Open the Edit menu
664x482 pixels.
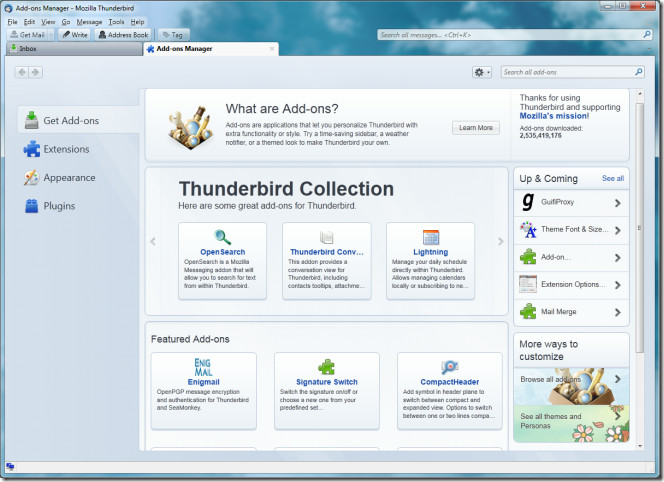pos(29,22)
